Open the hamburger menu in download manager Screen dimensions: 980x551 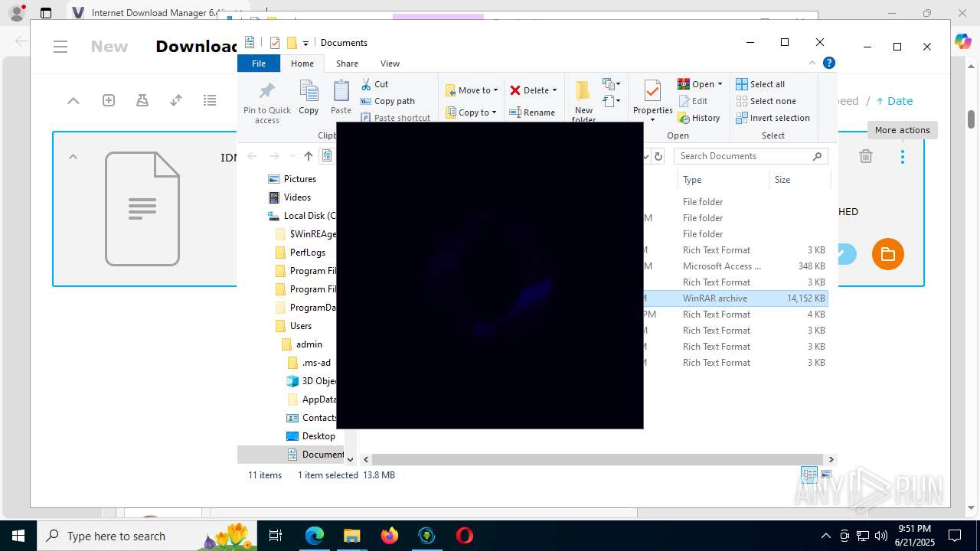point(60,47)
